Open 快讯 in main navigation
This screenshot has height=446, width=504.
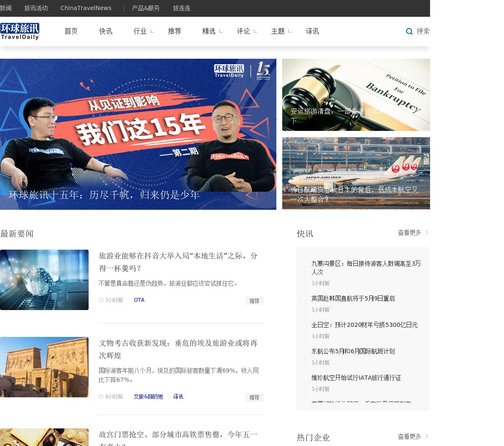[106, 31]
